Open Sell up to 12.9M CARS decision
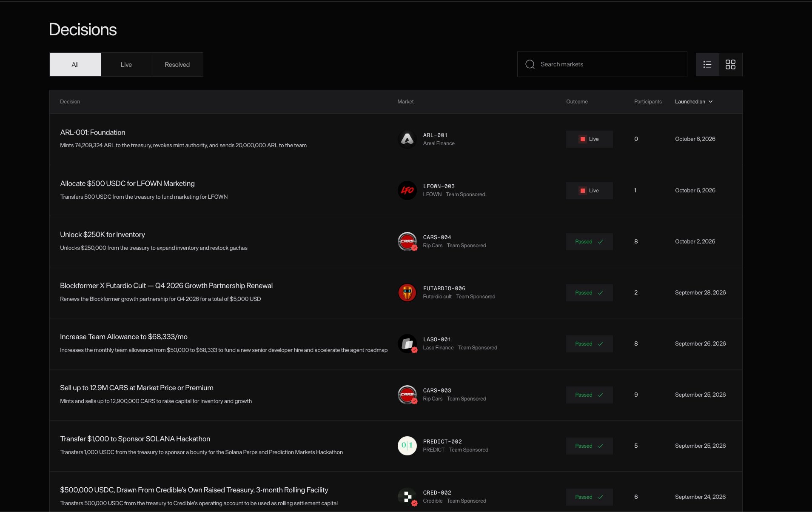The width and height of the screenshot is (812, 512). tap(137, 388)
